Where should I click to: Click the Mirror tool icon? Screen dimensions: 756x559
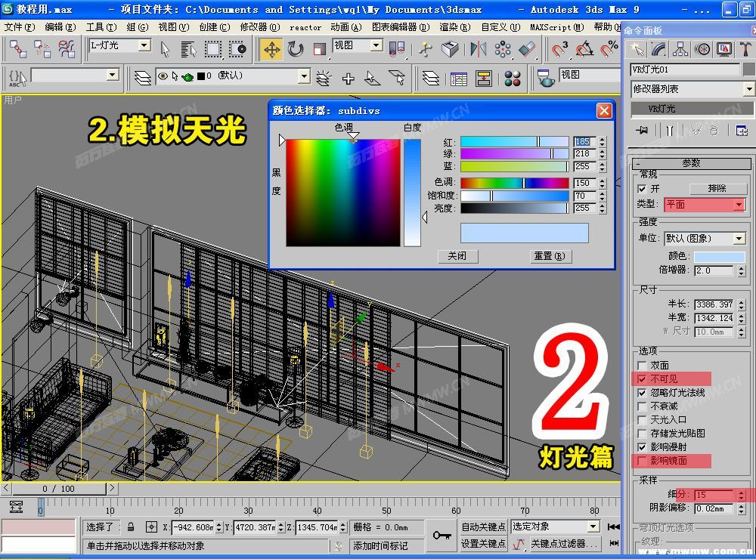click(479, 48)
